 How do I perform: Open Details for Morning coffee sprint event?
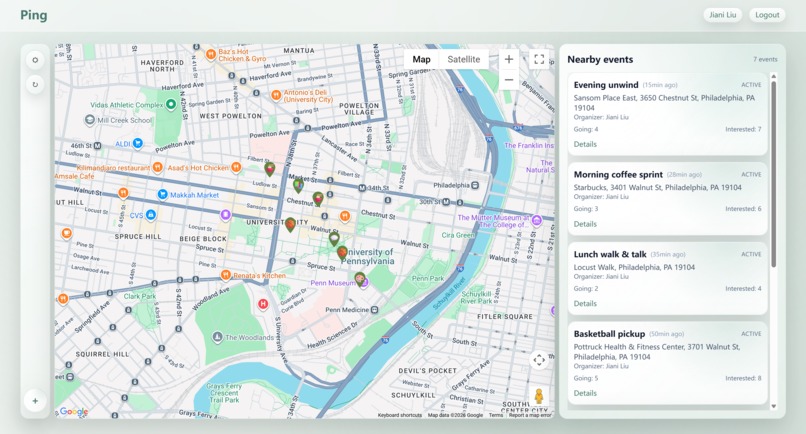coord(585,224)
